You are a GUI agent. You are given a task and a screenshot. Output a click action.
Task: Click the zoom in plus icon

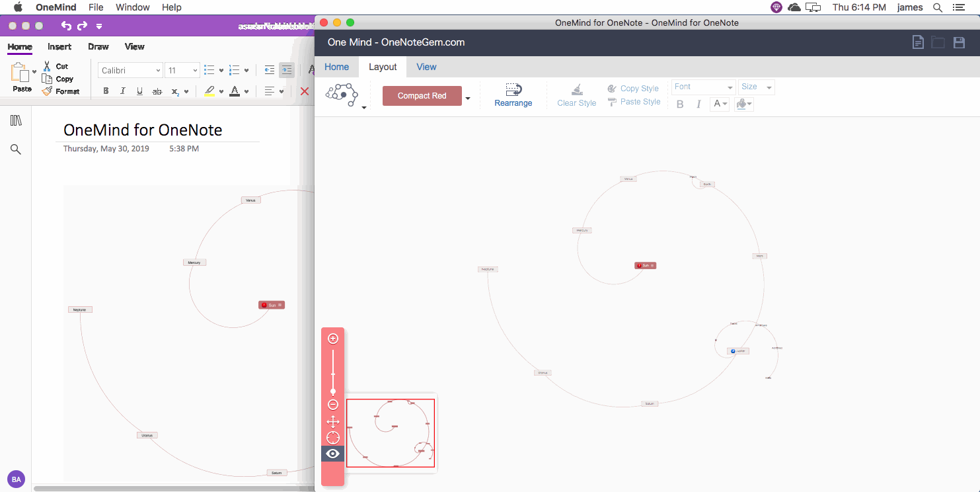[x=333, y=339]
